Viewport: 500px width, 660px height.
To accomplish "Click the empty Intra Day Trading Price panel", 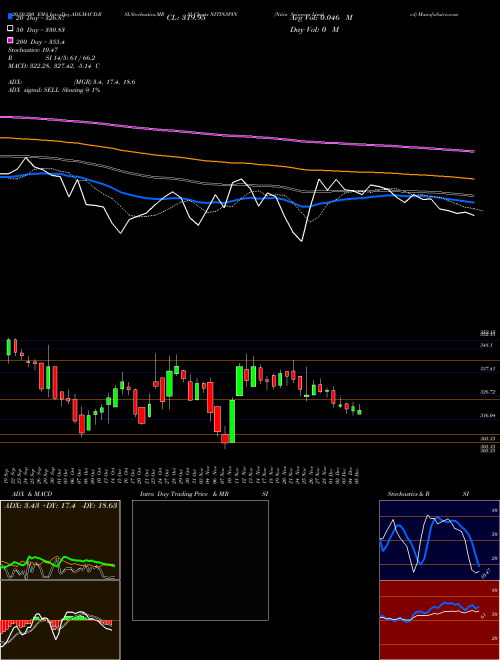I will tap(200, 560).
